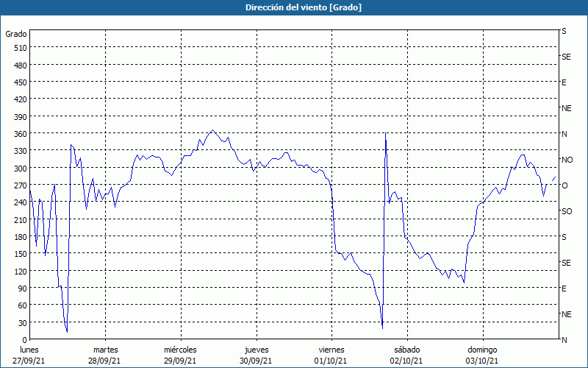The image size is (588, 368).
Task: Click the 'miércoles 29/09/21' date label
Action: click(x=180, y=355)
